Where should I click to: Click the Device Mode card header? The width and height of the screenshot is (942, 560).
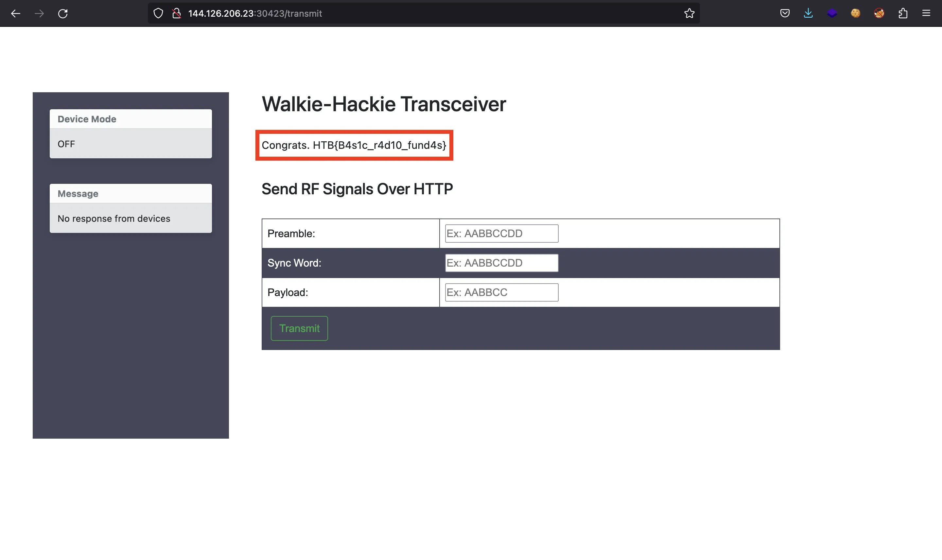(x=131, y=119)
